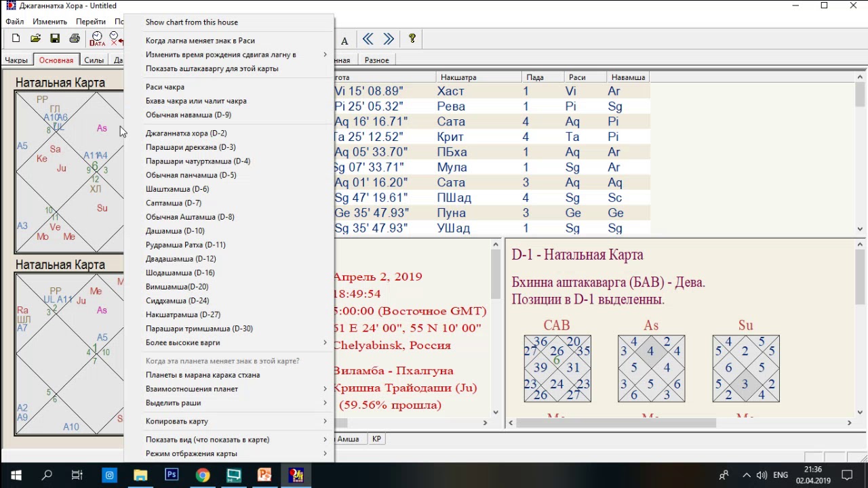
Task: Choose Парашари чатуртхамша (D-4)
Action: (229, 161)
